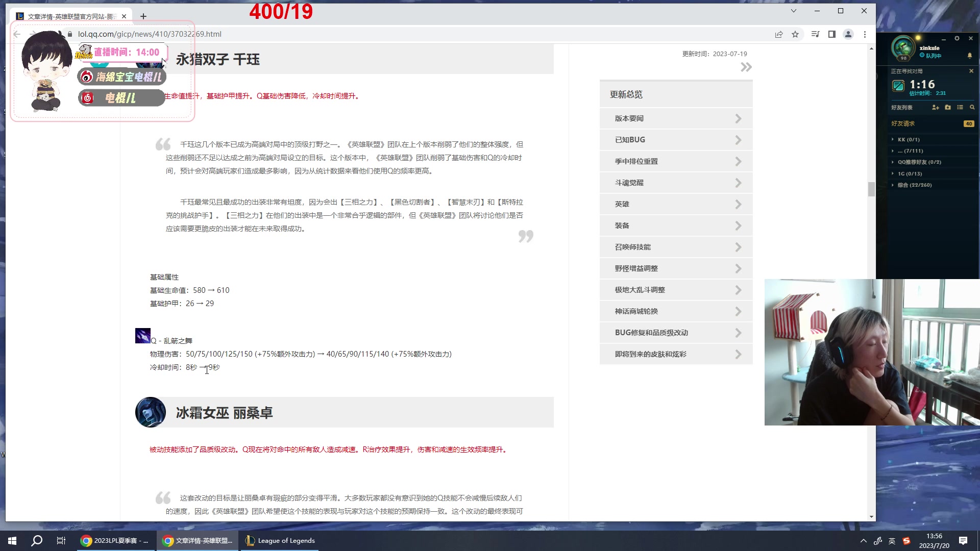Screen dimensions: 980x551
Task: Go to 已知BUG section
Action: [x=676, y=140]
